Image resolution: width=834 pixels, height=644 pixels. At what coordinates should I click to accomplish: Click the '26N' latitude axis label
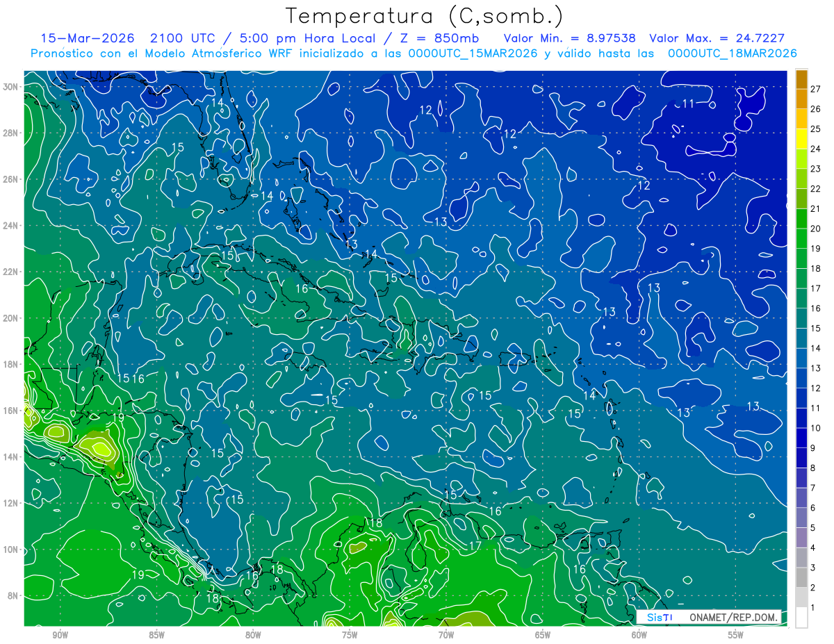click(10, 179)
